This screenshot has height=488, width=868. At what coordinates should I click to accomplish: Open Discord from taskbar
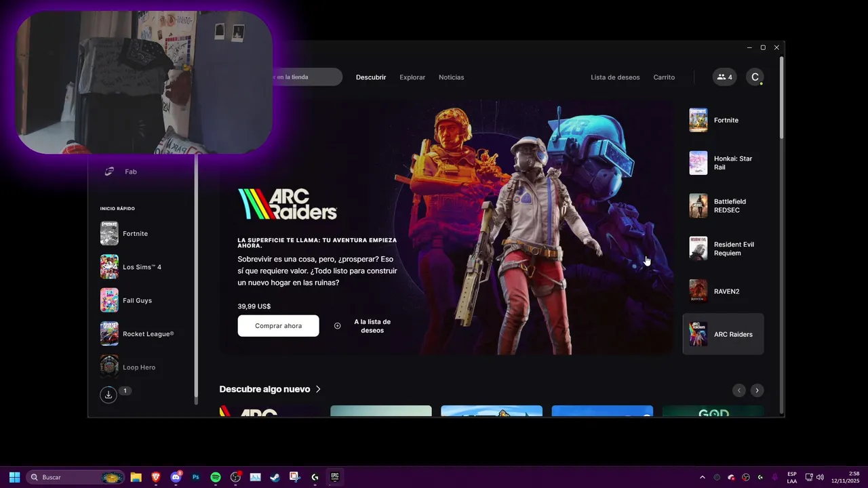(176, 477)
